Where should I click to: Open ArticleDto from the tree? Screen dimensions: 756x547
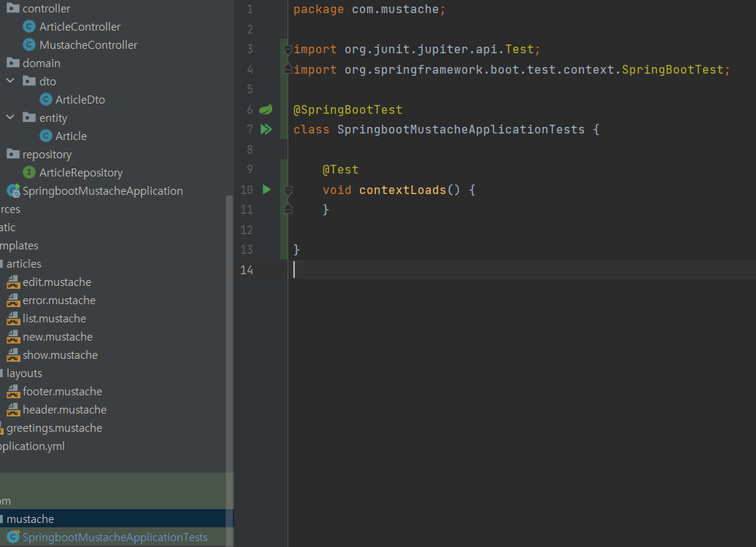[x=80, y=99]
